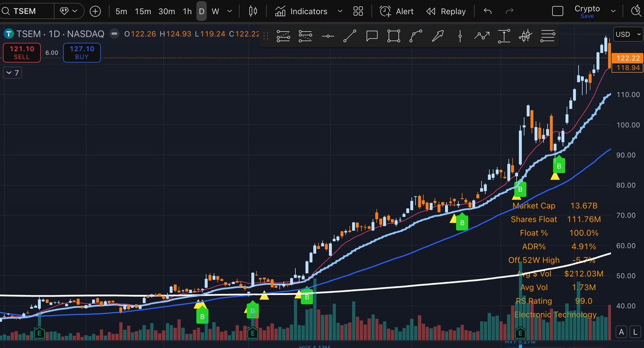This screenshot has width=644, height=348.
Task: Select the D daily interval
Action: pyautogui.click(x=202, y=11)
